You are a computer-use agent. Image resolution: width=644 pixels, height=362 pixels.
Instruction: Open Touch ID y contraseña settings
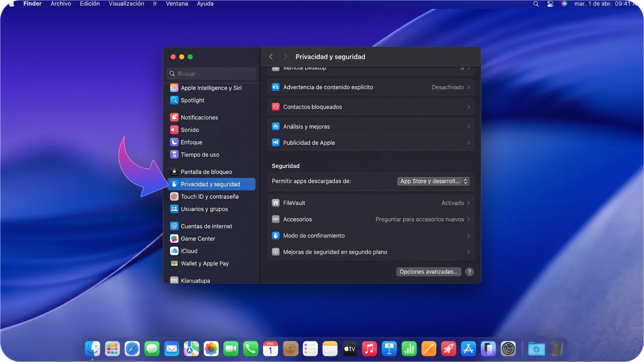pos(211,196)
